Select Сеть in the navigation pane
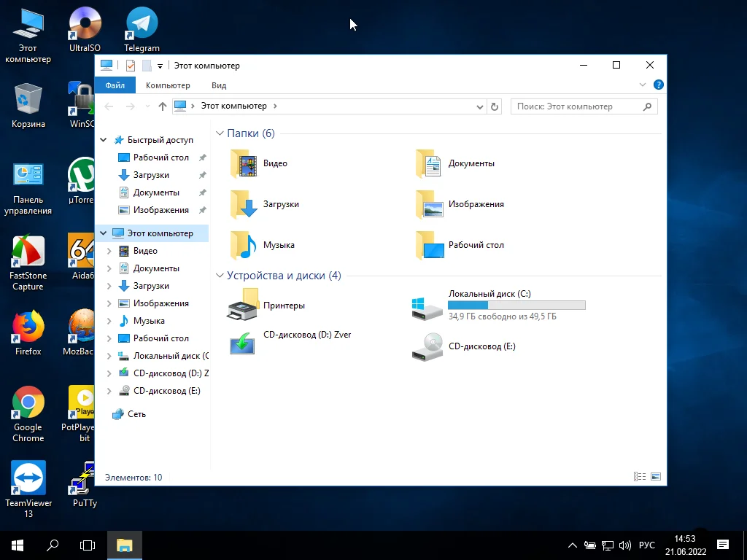747x560 pixels. pyautogui.click(x=136, y=414)
